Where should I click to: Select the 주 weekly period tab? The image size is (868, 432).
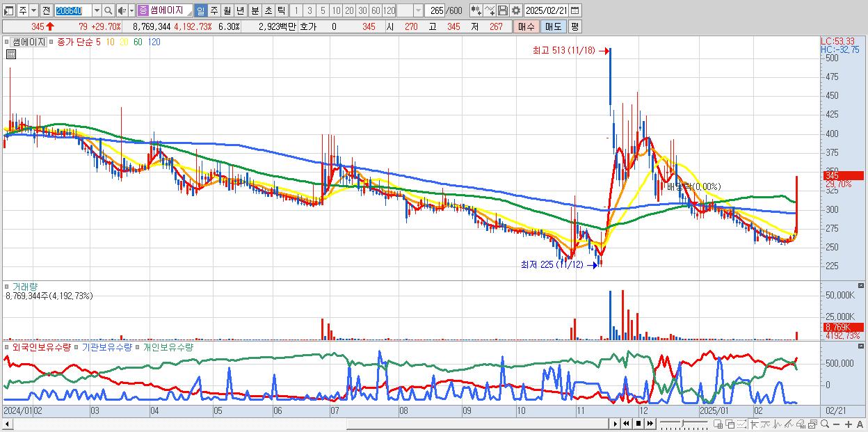pos(214,10)
